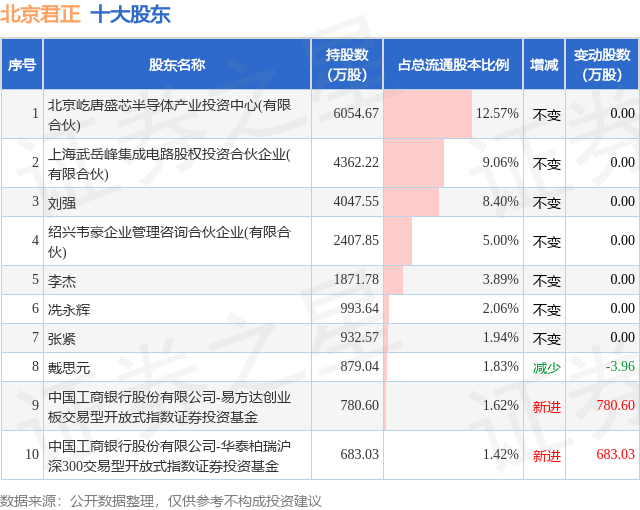Screen dimensions: 640x510
Task: Select the 股东名称 column header
Action: click(x=177, y=64)
